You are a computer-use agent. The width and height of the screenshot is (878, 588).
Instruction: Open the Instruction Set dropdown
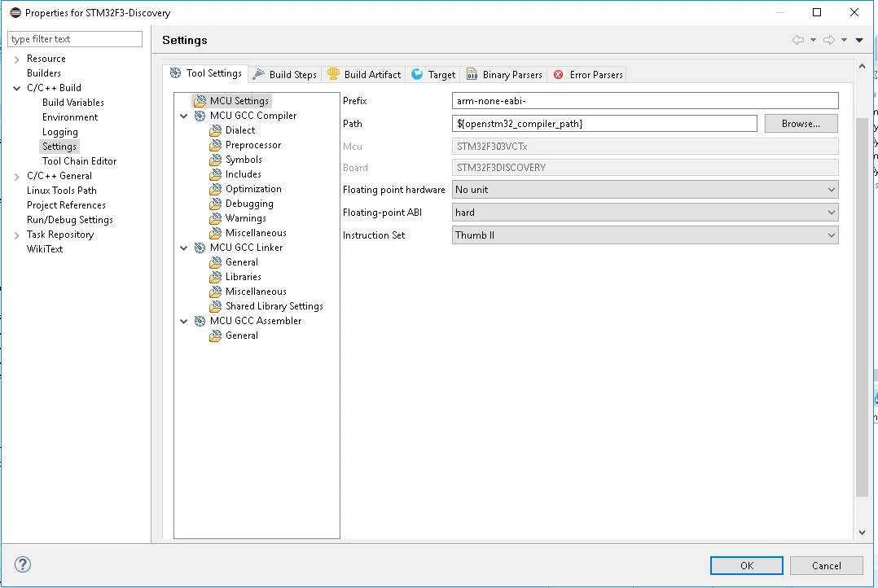(x=645, y=235)
